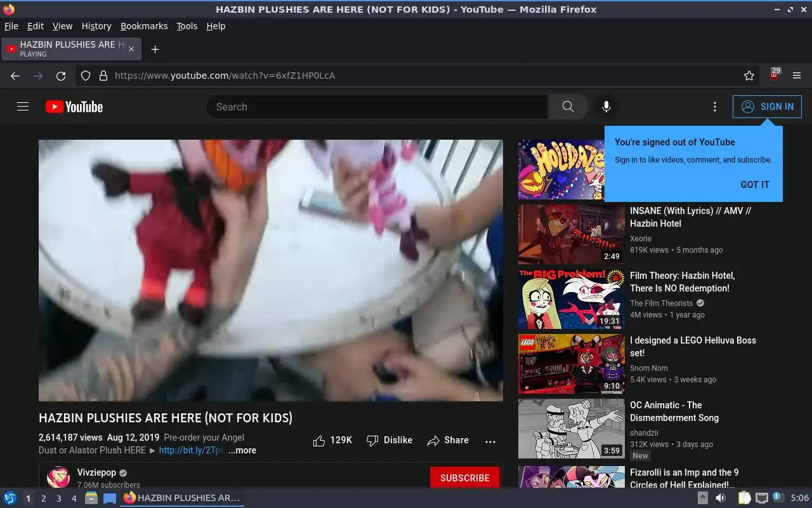
Task: Open the YouTube settings three-dot menu
Action: pyautogui.click(x=715, y=107)
